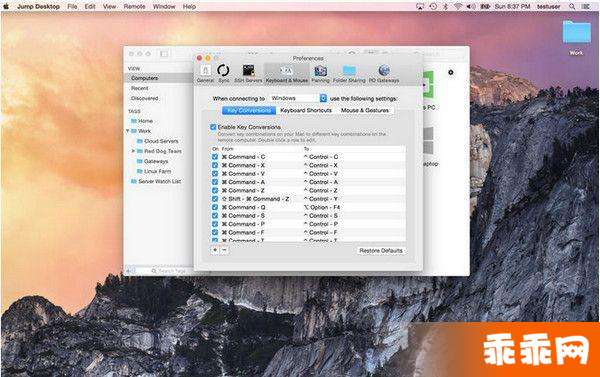Open the Help menu
The height and width of the screenshot is (377, 600).
coord(189,7)
